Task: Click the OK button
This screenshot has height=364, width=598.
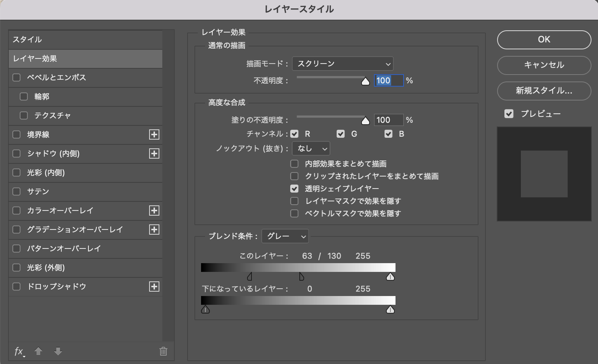Action: [544, 39]
